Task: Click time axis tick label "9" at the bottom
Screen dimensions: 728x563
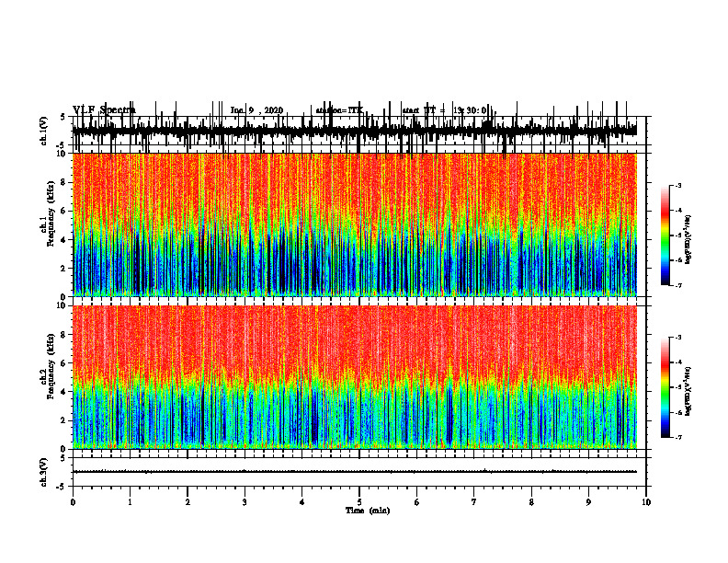Action: pyautogui.click(x=588, y=502)
